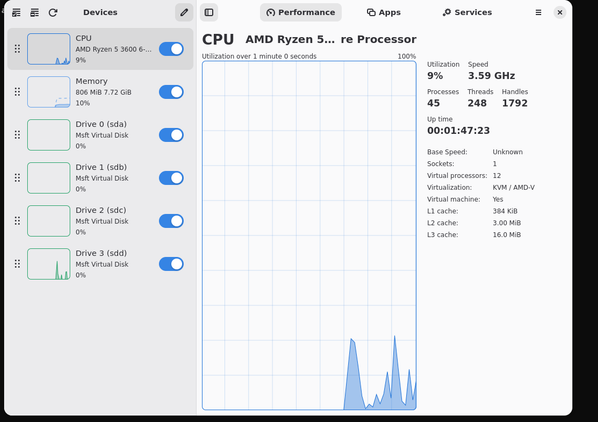The width and height of the screenshot is (598, 422).
Task: Click the '3.59 GHz' speed value
Action: [491, 75]
